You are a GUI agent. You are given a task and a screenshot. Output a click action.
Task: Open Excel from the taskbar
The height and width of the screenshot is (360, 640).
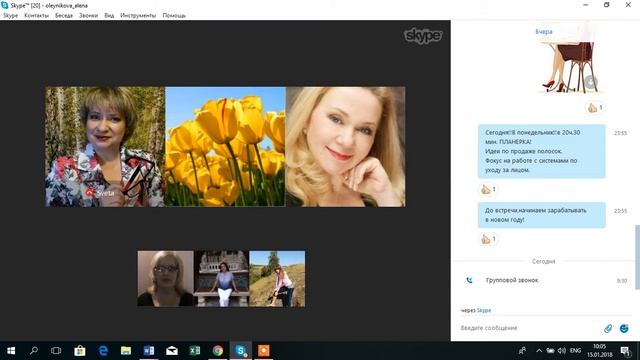195,351
